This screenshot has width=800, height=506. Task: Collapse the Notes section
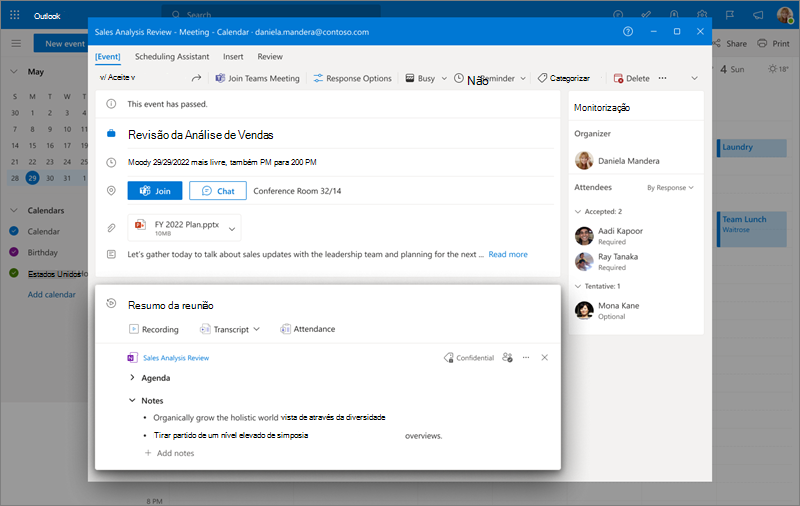[132, 400]
